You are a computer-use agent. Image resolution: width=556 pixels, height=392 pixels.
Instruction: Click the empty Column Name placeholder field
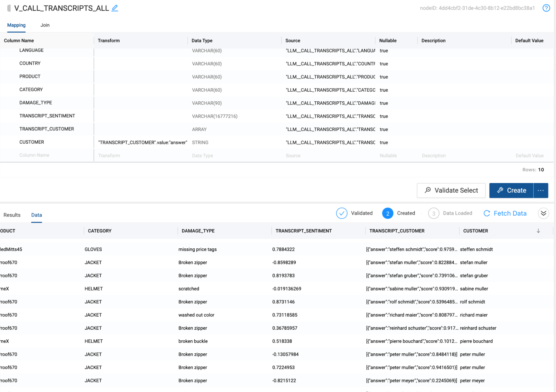(x=34, y=155)
